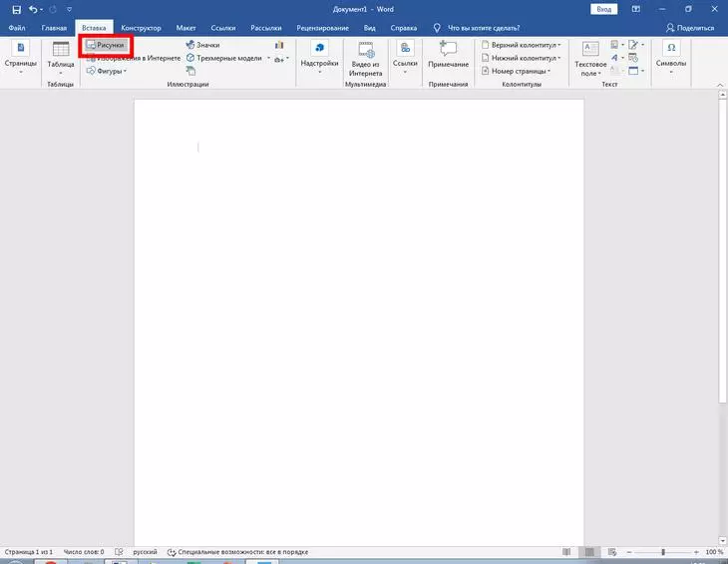
Task: Click the Трехмерные модели button
Action: (224, 58)
